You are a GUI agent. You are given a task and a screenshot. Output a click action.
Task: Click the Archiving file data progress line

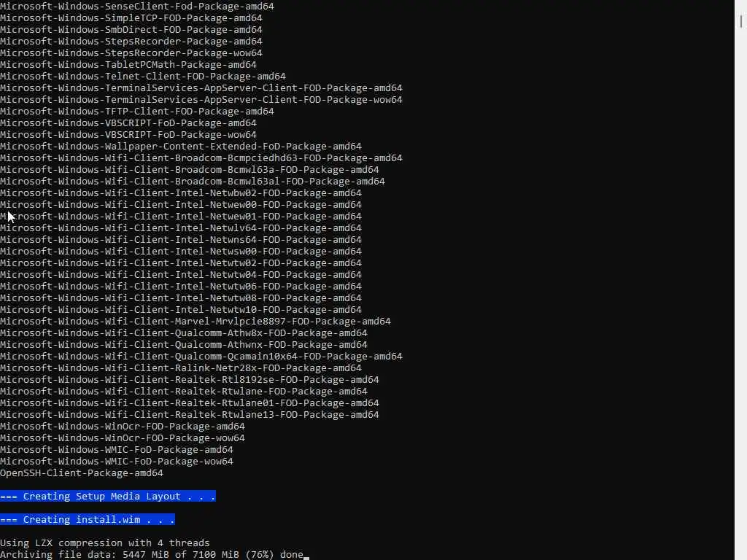point(152,555)
